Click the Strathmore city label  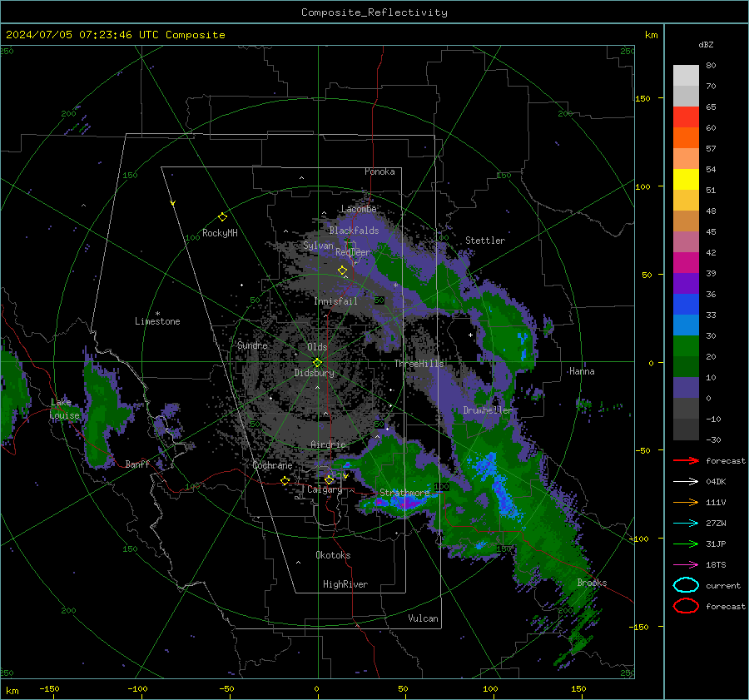click(x=404, y=492)
